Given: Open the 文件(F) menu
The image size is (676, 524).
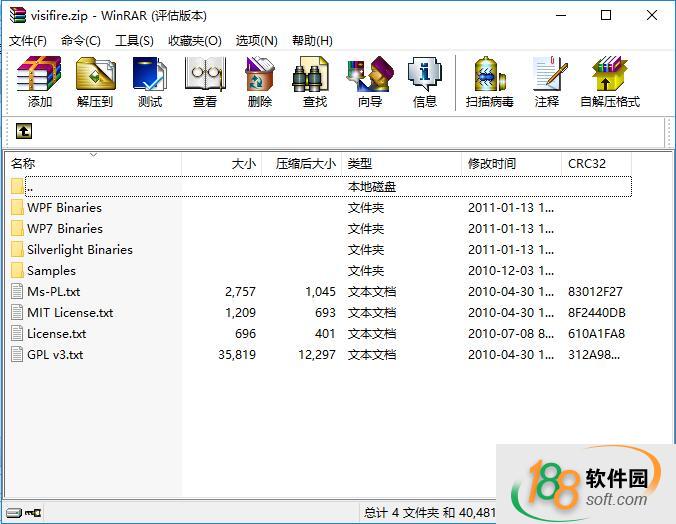Looking at the screenshot, I should 28,41.
